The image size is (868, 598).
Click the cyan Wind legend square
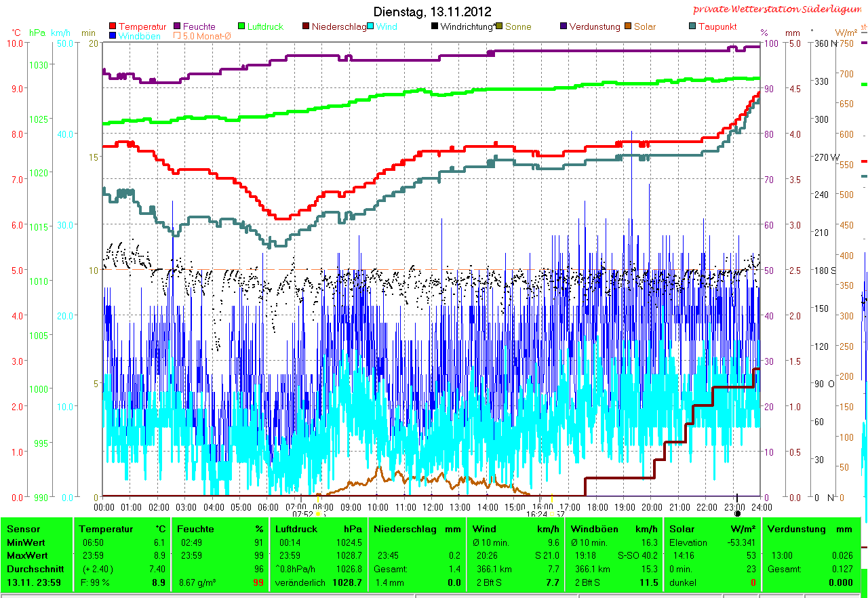370,27
